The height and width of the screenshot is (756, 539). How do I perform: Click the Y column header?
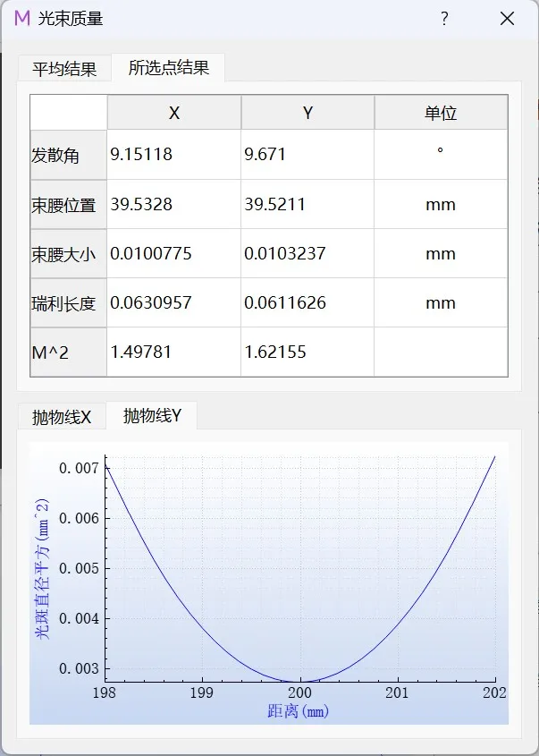[x=307, y=113]
